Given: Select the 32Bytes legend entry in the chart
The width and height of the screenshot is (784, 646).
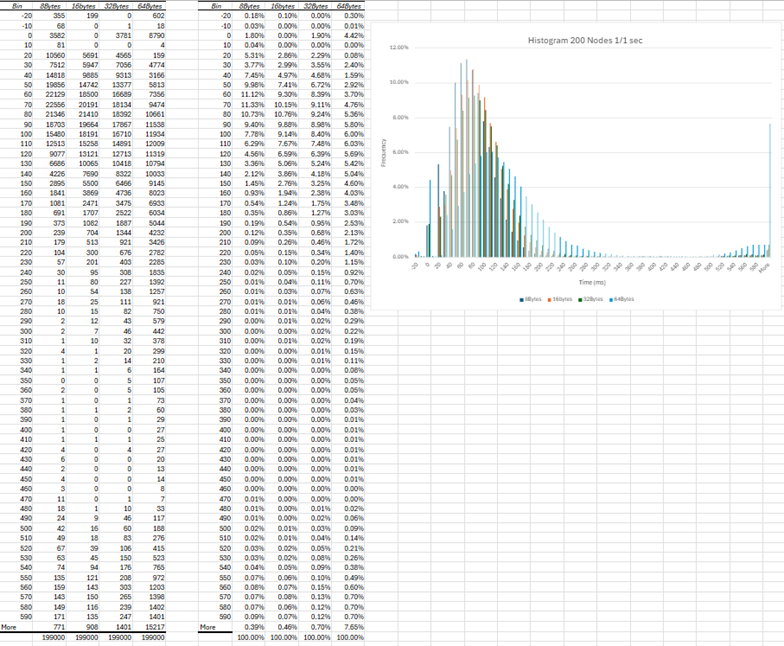Looking at the screenshot, I should point(592,299).
